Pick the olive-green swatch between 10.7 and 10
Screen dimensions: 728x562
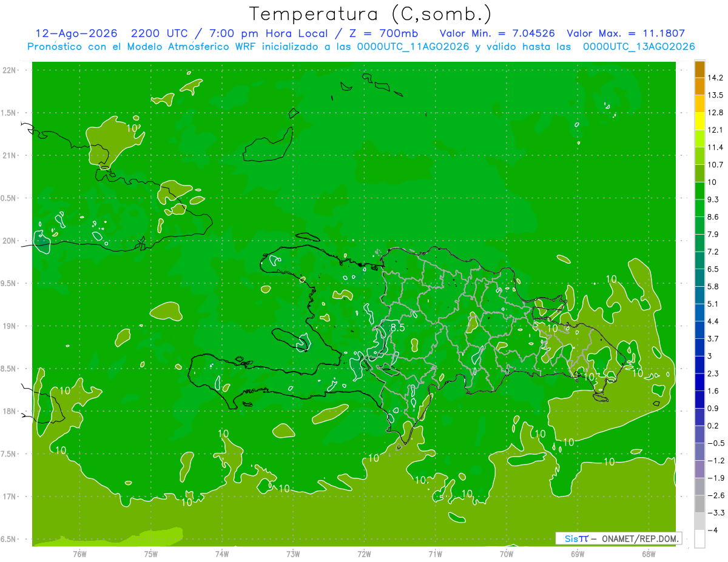699,173
